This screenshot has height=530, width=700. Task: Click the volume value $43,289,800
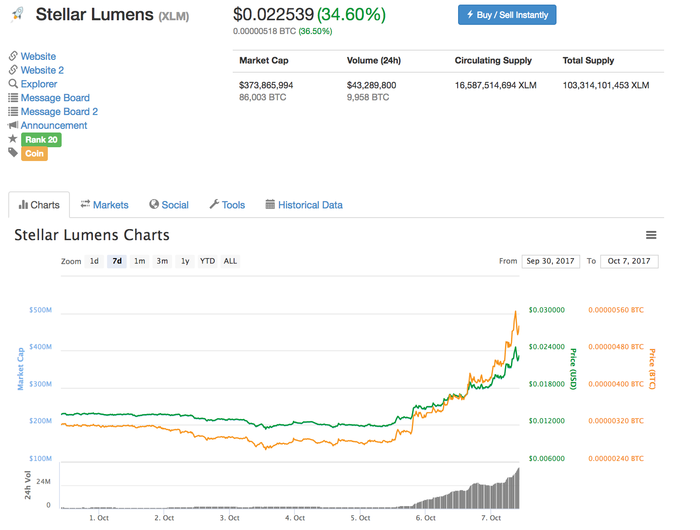(371, 85)
